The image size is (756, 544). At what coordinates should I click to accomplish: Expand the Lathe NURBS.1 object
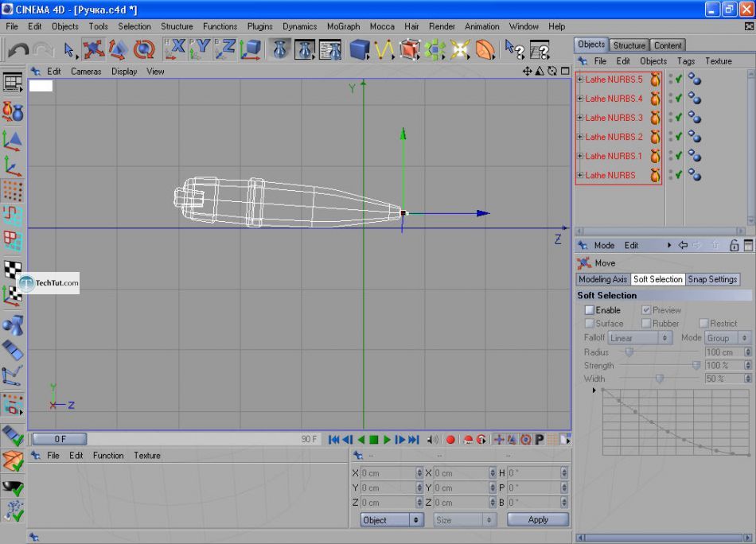click(580, 156)
